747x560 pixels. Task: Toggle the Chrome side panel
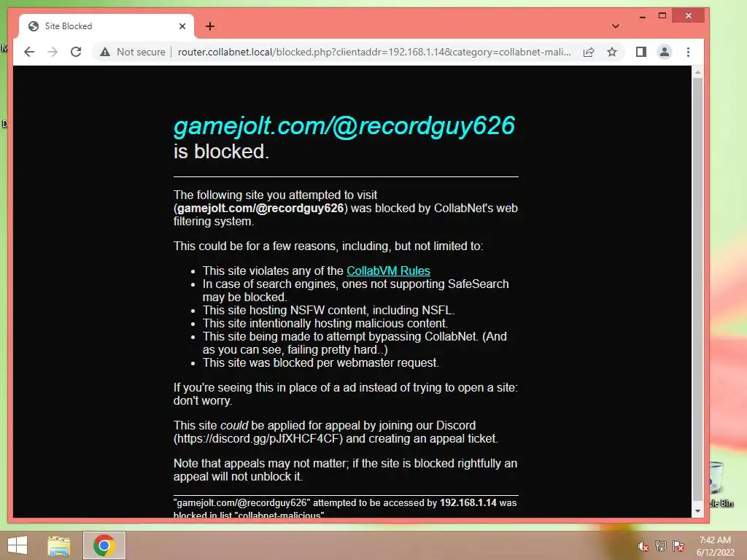point(641,52)
